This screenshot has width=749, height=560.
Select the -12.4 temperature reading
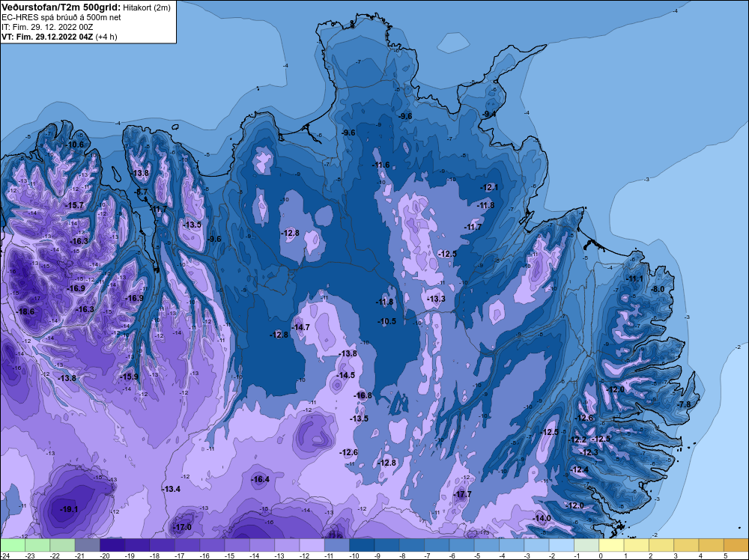tap(580, 469)
